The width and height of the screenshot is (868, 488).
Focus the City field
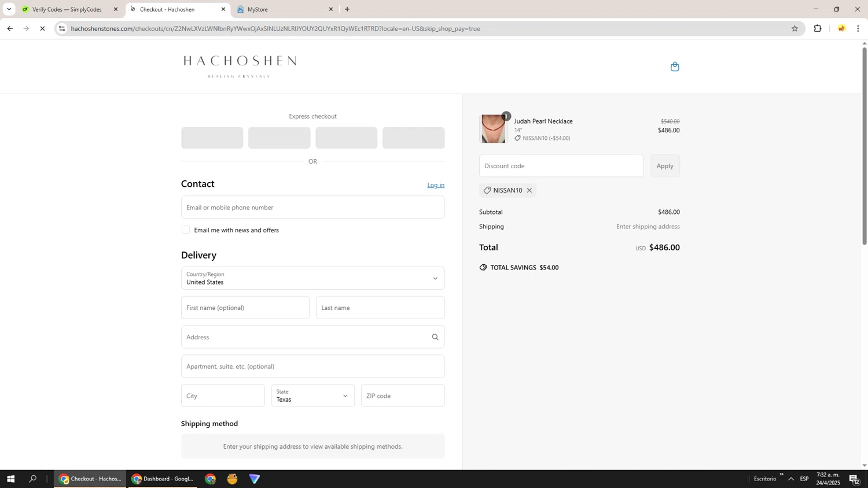pos(223,395)
